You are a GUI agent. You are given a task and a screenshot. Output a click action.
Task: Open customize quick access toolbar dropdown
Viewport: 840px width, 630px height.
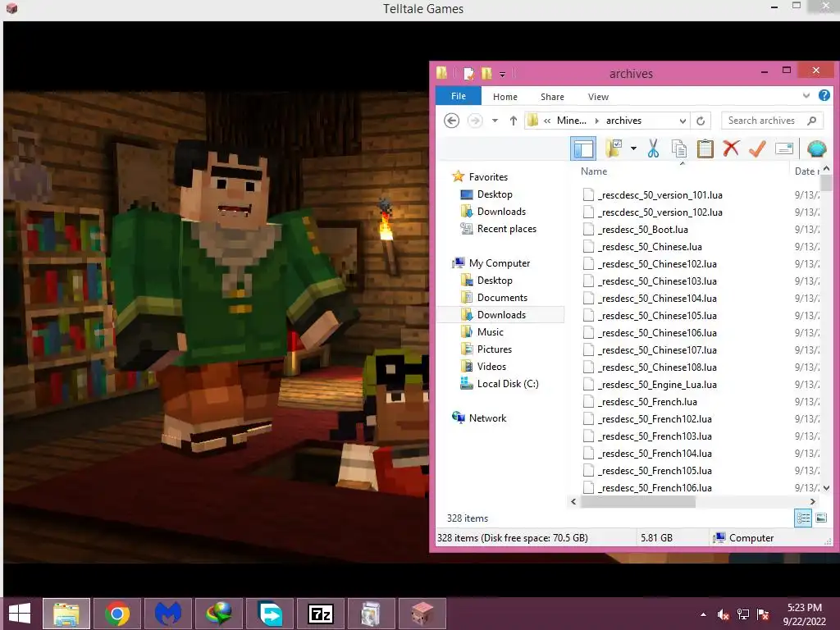point(503,75)
